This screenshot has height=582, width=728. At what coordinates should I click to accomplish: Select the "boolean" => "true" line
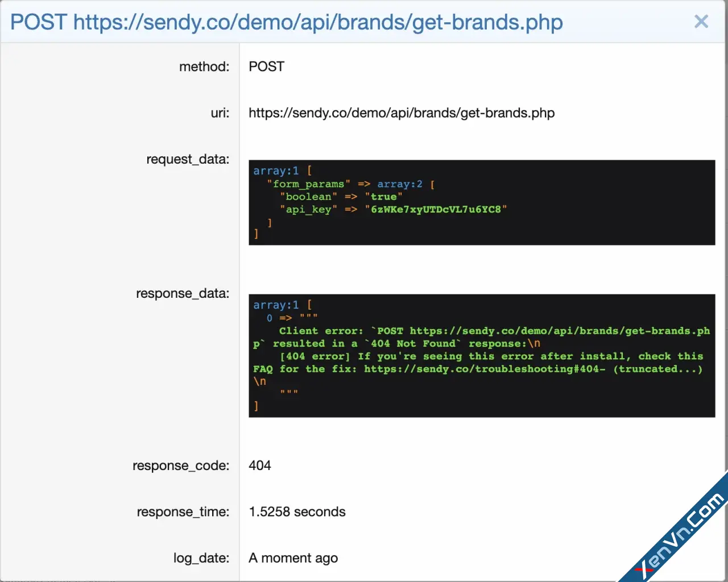click(341, 197)
